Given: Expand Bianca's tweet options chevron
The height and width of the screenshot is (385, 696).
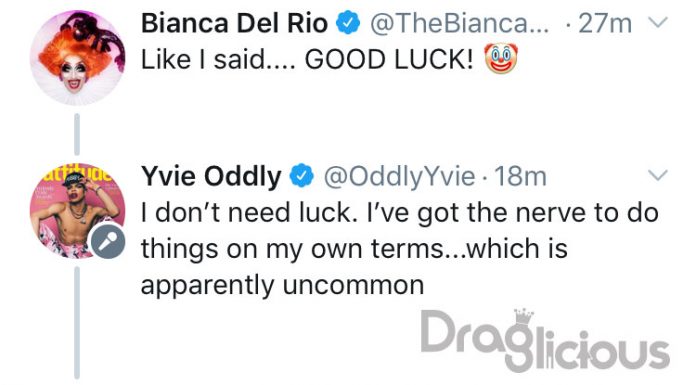Looking at the screenshot, I should (657, 22).
